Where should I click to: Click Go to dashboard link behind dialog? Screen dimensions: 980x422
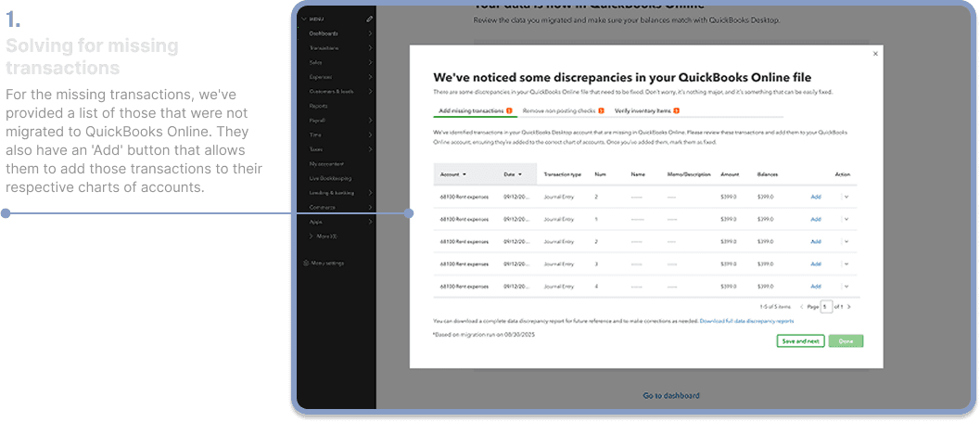671,396
